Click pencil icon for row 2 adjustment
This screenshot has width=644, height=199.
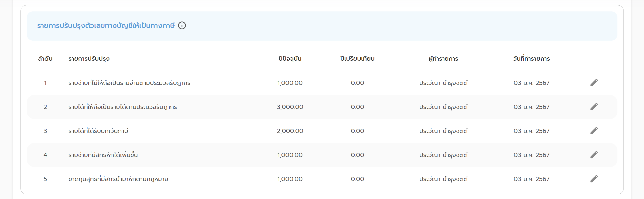pos(594,107)
